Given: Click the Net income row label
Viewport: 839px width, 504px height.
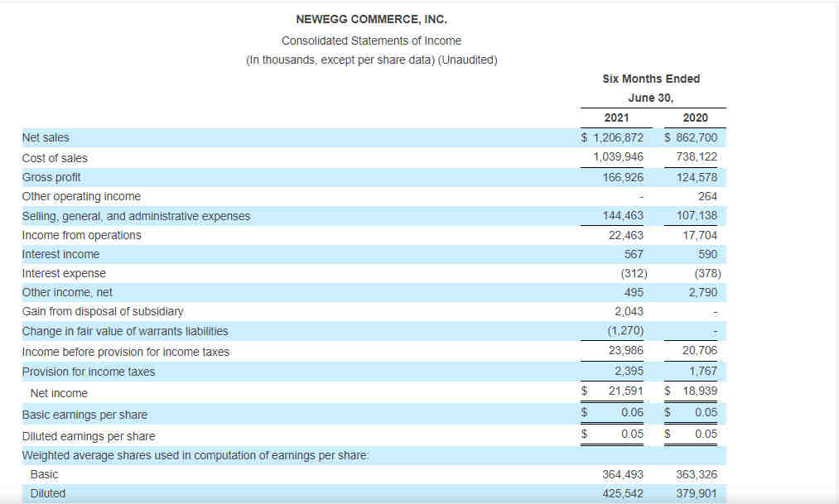Looking at the screenshot, I should (x=59, y=393).
